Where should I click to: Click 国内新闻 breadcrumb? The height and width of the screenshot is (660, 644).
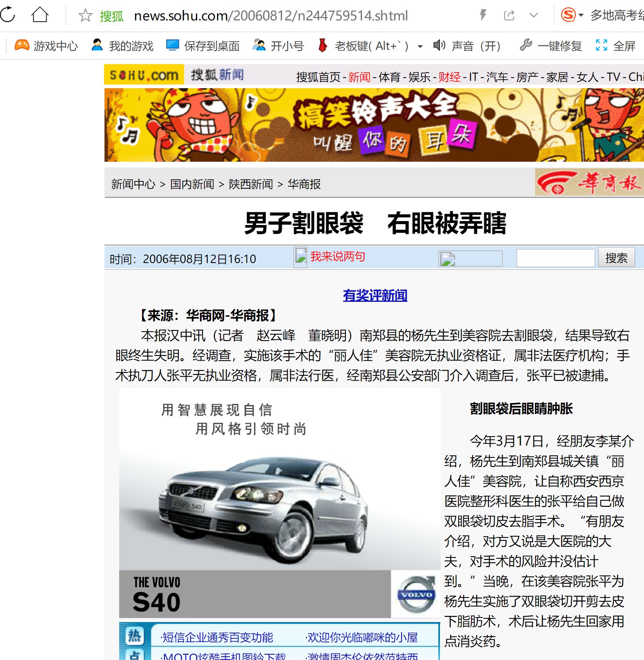point(192,184)
